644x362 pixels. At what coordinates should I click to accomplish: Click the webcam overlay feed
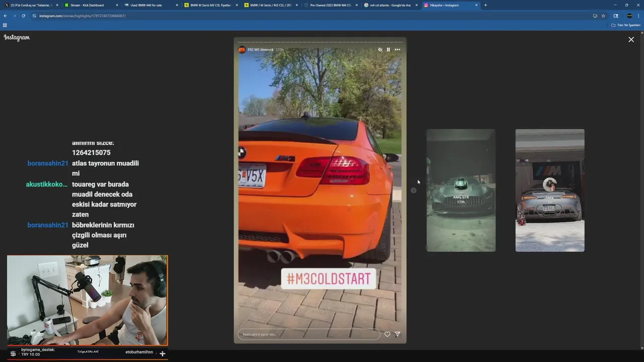click(87, 300)
